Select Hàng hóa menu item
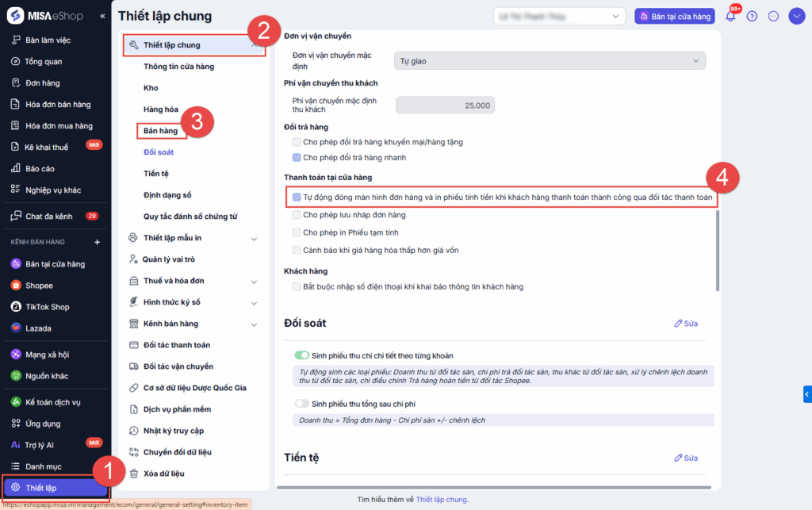The height and width of the screenshot is (510, 812). pyautogui.click(x=160, y=109)
